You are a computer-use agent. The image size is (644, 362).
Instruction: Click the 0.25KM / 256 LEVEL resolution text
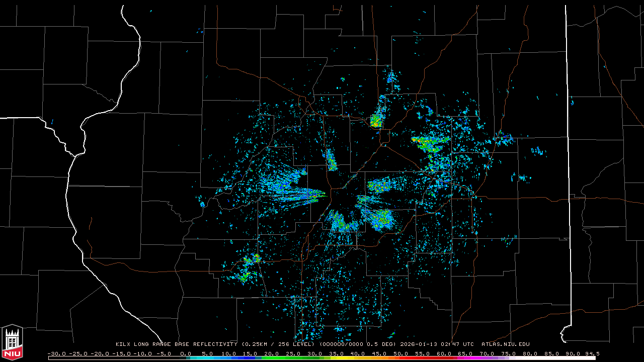coord(279,344)
